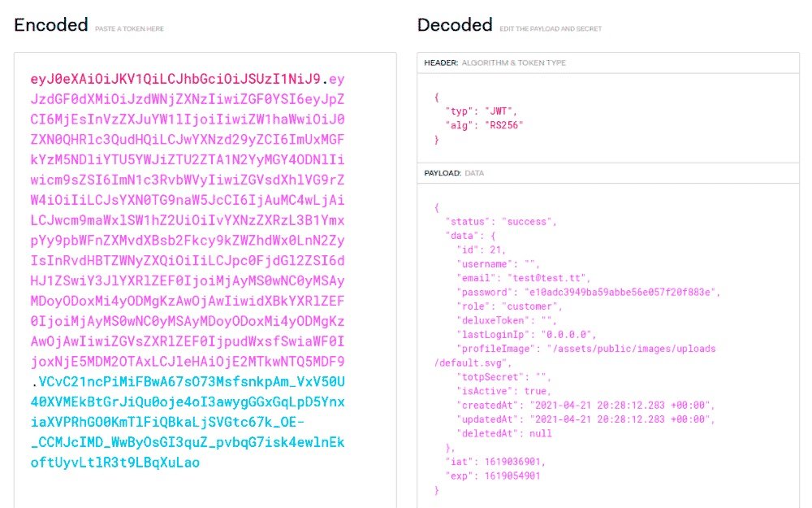Click the "email": "test@test.tt" payload line
The image size is (812, 508).
pyautogui.click(x=523, y=278)
